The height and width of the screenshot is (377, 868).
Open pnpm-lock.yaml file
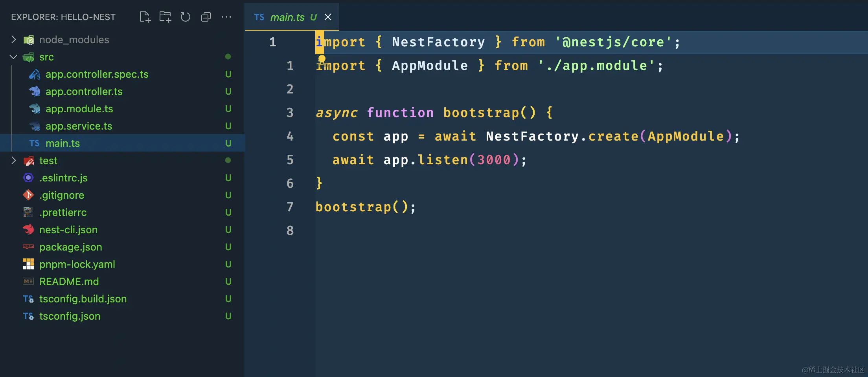[77, 264]
